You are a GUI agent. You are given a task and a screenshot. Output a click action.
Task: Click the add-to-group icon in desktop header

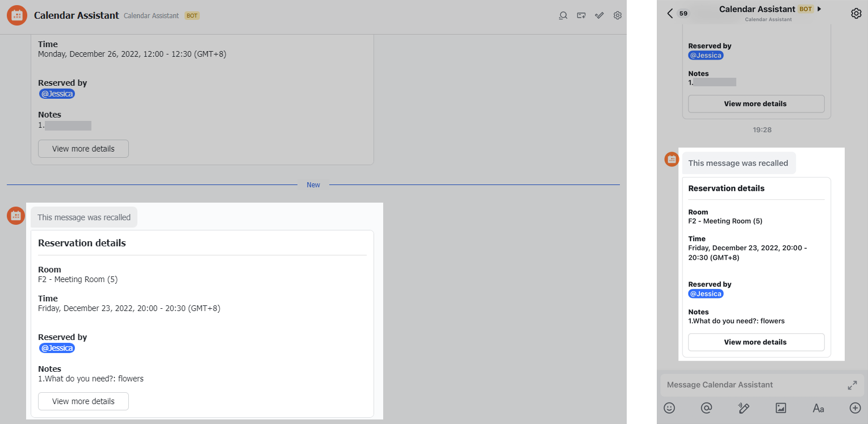[x=581, y=15]
